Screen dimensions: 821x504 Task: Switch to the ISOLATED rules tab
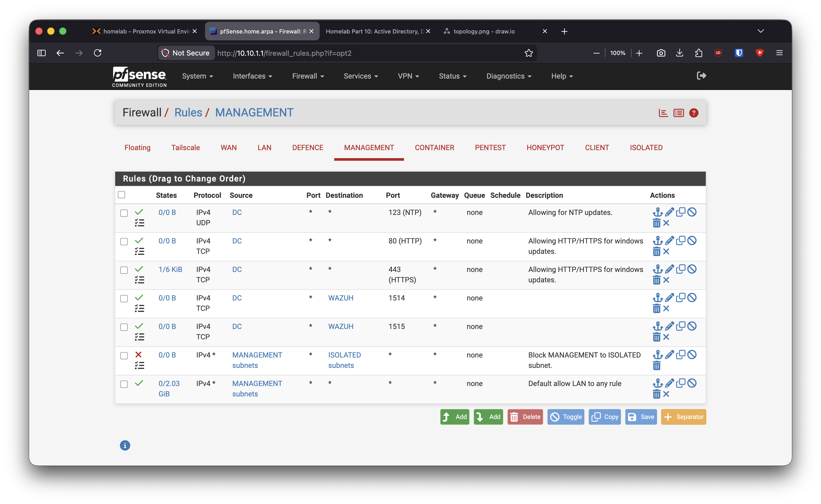646,147
